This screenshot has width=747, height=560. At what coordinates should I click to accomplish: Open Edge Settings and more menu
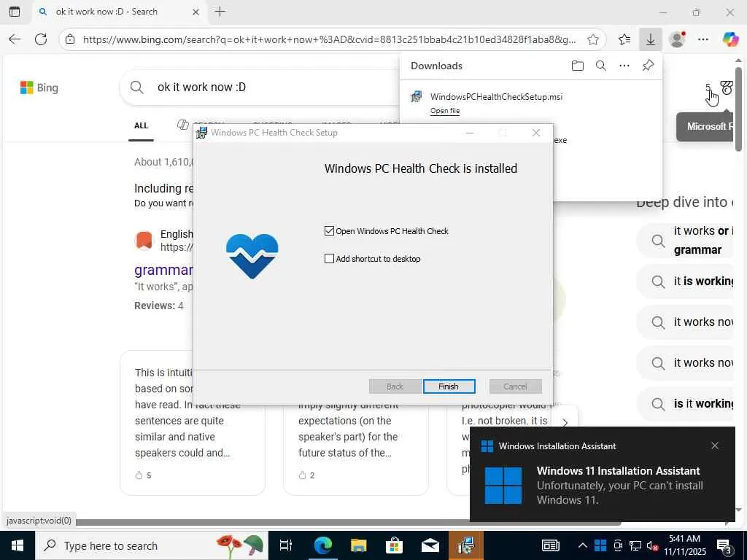703,39
